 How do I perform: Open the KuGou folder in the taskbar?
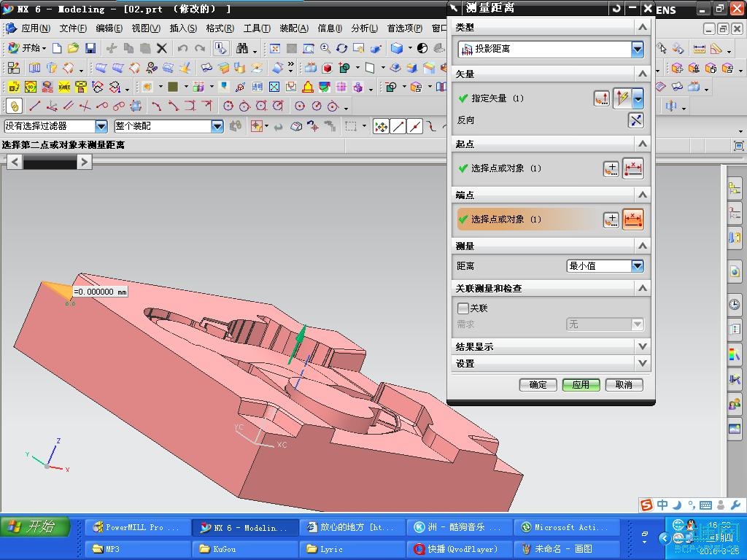pyautogui.click(x=245, y=549)
